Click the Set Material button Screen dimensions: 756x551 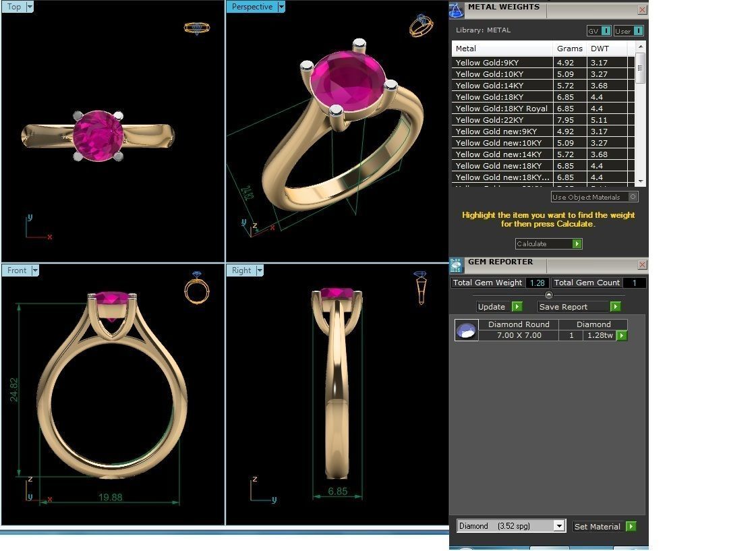[605, 527]
